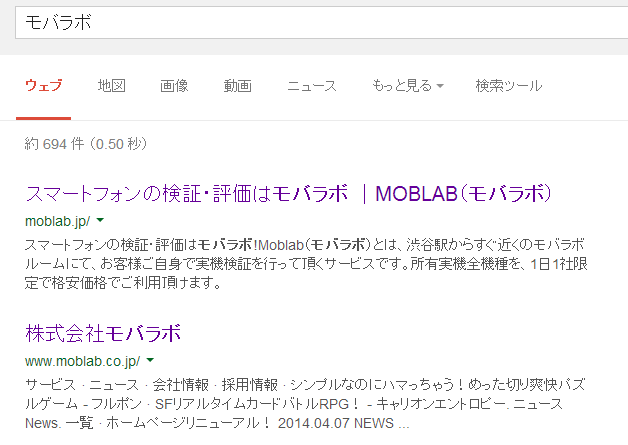Click the search box containing モバラボ
Viewport: 628px width, 445px height.
322,22
